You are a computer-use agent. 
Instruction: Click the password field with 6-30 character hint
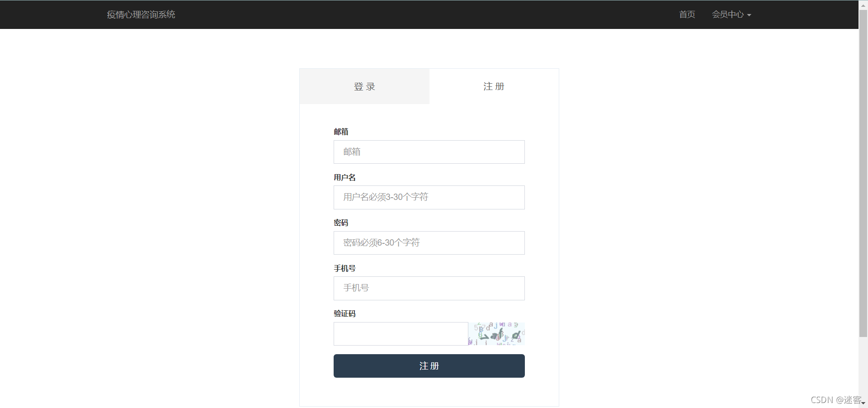point(429,243)
